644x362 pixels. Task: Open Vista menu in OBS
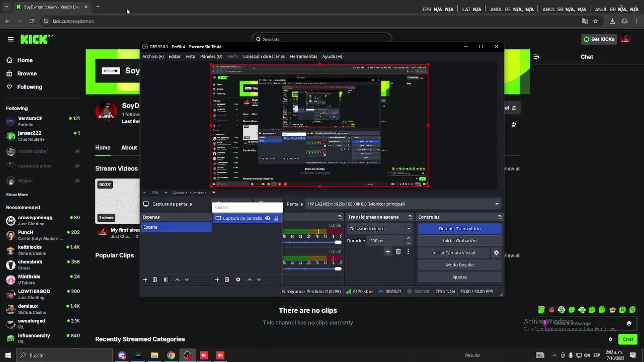(190, 57)
